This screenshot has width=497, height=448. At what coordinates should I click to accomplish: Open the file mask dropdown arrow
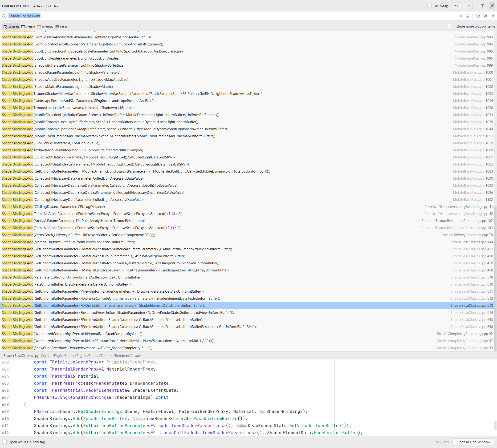[469, 6]
